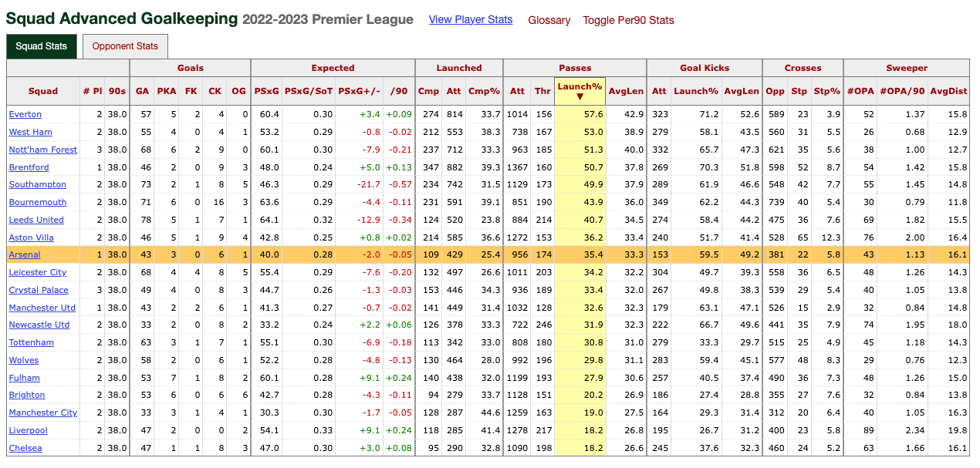Select the Squad Advanced Goalkeeping page heading
Viewport: 980px width, 468px height.
pos(122,19)
